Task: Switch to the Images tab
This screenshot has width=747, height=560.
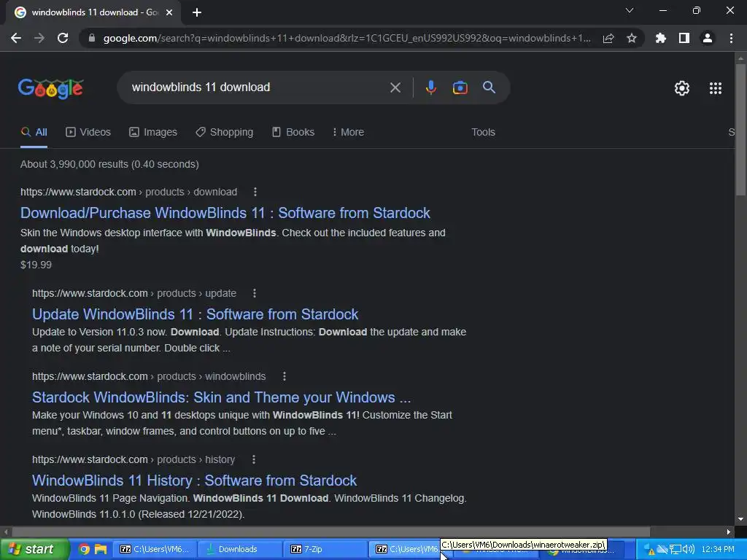Action: [153, 133]
